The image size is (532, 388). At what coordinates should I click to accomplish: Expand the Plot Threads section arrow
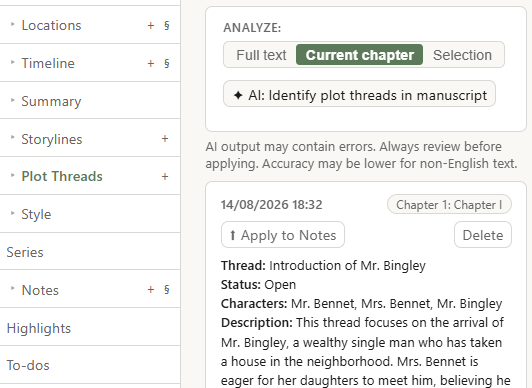click(13, 175)
